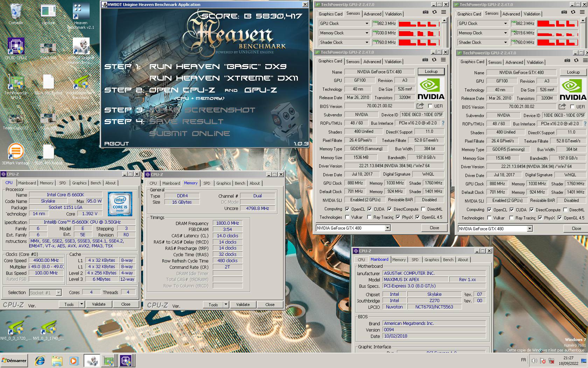Click Validate button in CPU-Z Memory window
588x368 pixels.
point(243,305)
